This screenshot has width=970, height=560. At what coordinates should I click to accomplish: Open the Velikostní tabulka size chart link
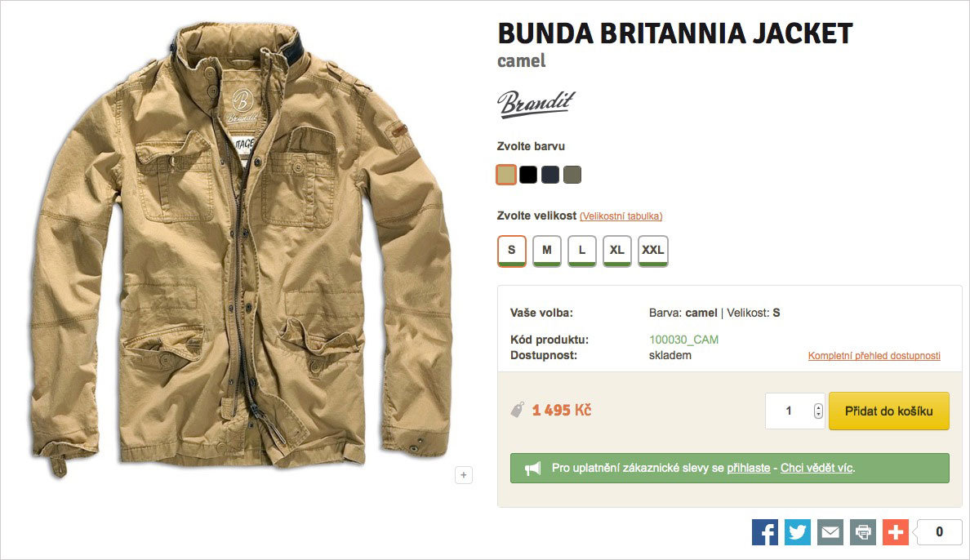621,216
